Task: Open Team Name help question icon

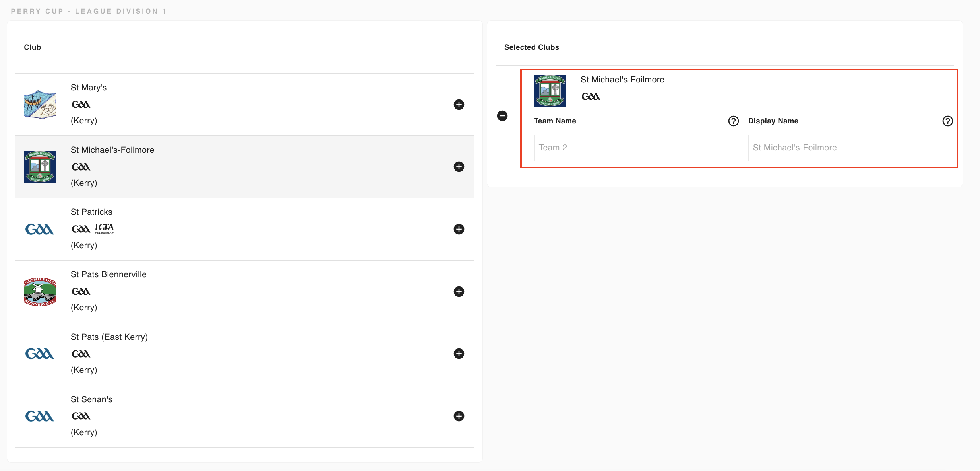Action: tap(734, 121)
